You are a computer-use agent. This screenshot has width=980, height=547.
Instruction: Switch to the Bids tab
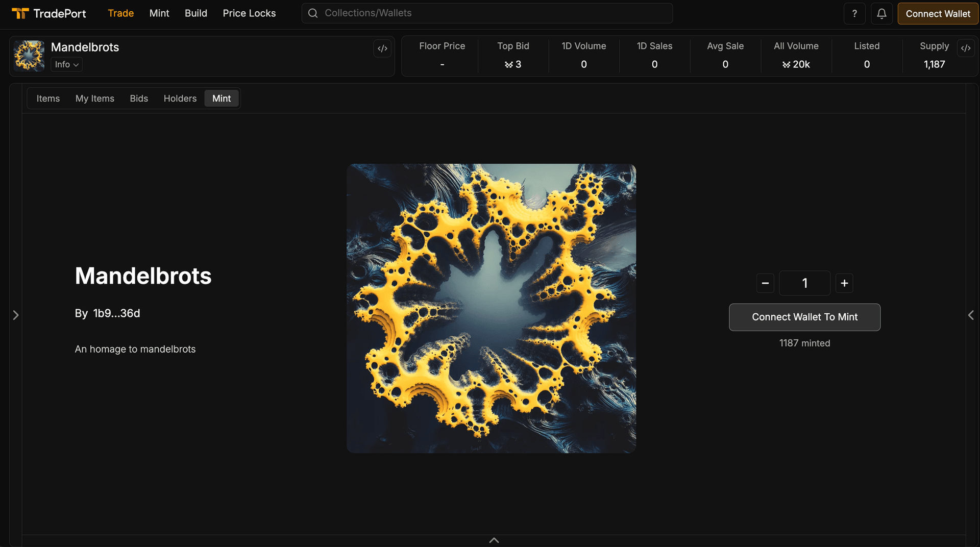pyautogui.click(x=139, y=98)
